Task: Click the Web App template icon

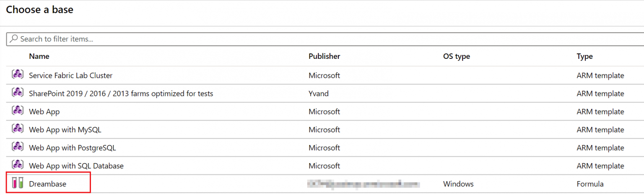Action: pos(17,111)
